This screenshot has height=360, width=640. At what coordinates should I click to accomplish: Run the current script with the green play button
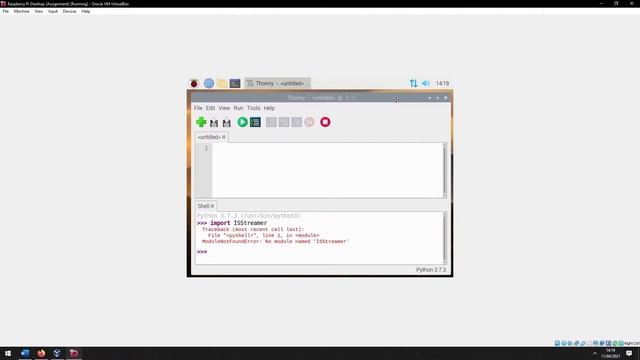(x=242, y=122)
